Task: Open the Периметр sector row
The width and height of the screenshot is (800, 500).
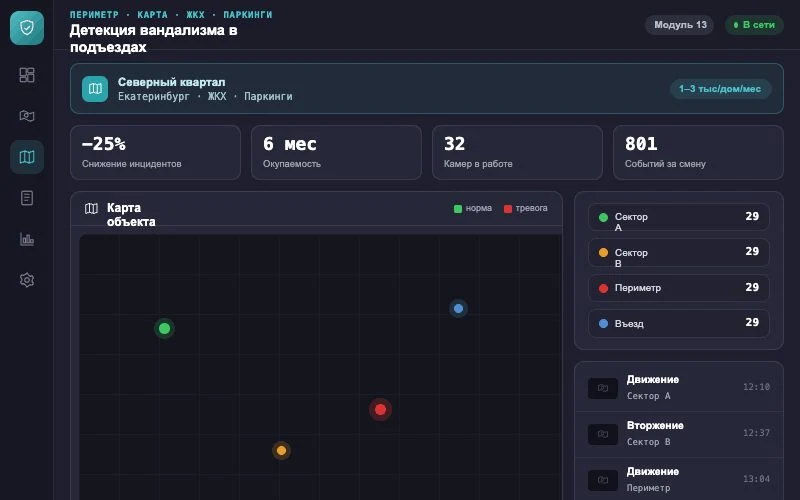Action: 679,288
